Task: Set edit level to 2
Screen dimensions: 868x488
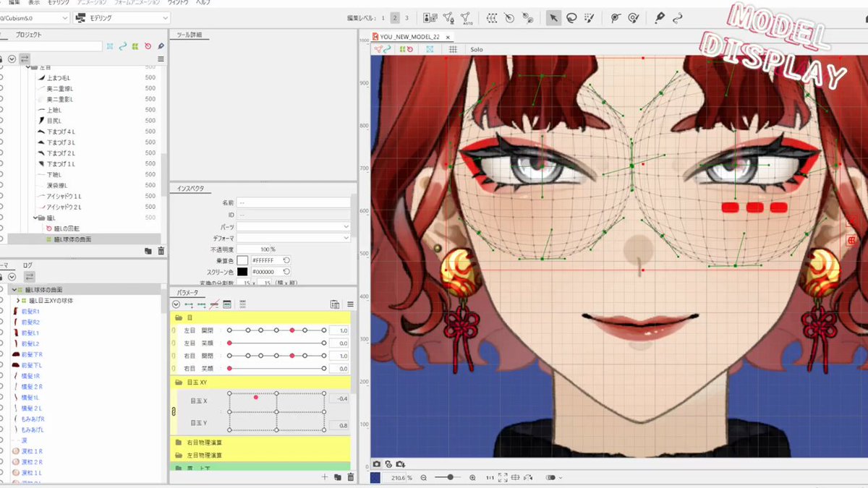Action: pyautogui.click(x=395, y=17)
